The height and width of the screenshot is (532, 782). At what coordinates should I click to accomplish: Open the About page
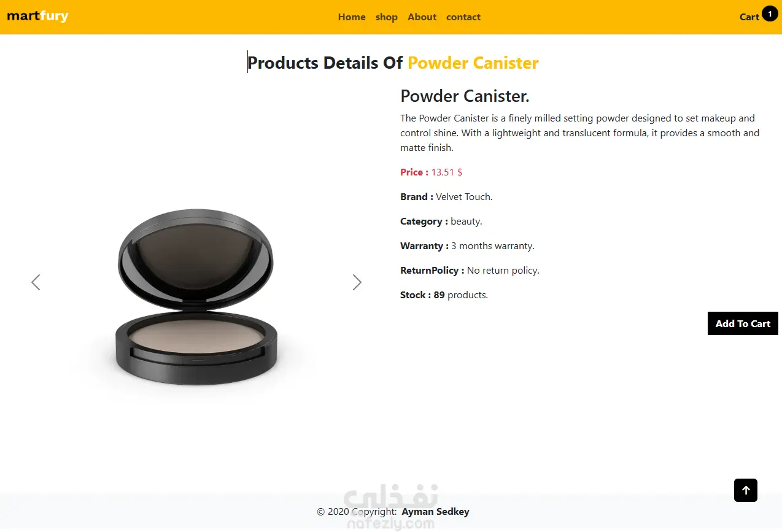point(422,17)
